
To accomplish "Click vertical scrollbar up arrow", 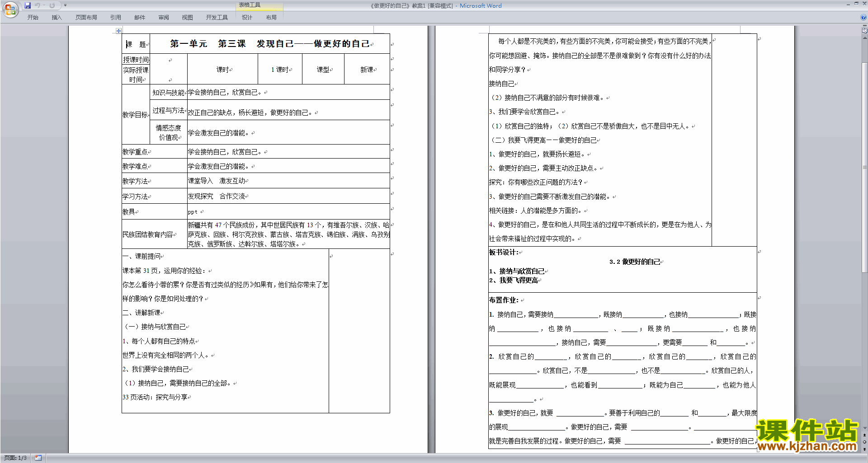I will 865,38.
